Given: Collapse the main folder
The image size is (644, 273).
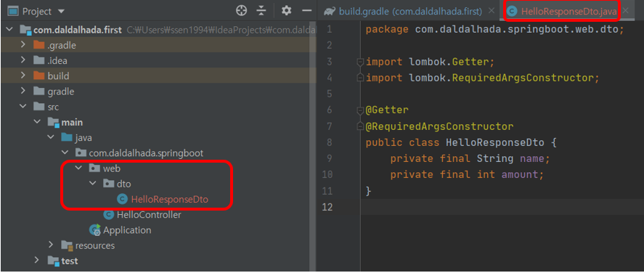Looking at the screenshot, I should click(37, 122).
